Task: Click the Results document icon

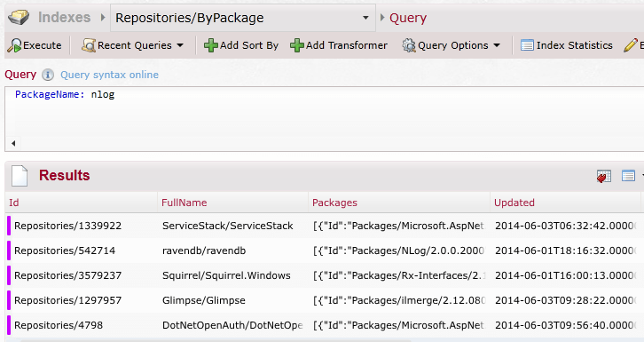Action: pyautogui.click(x=20, y=176)
